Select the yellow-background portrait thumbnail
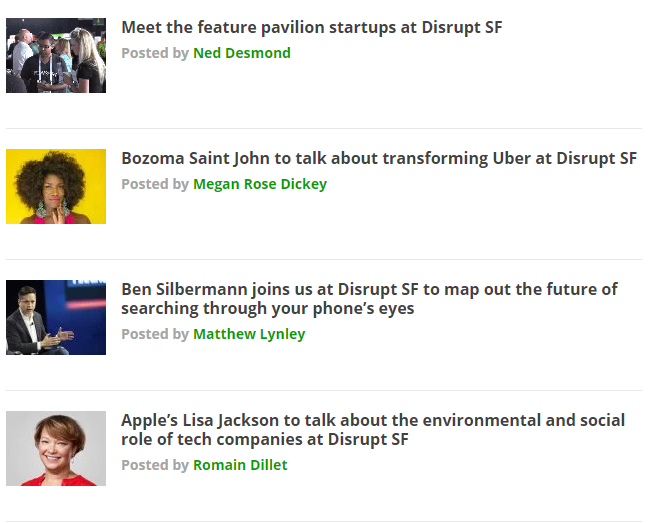Screen dimensions: 648x523 coord(56,186)
